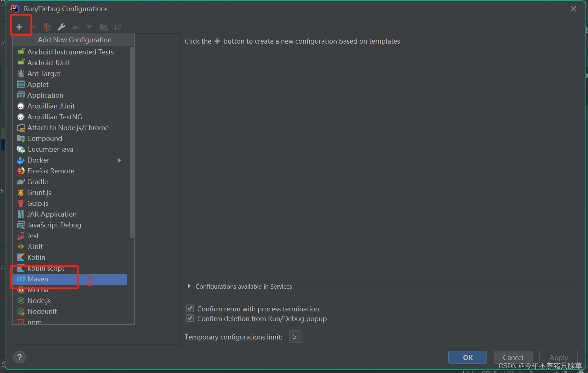Choose Gradle configuration type
The image size is (588, 373).
click(70, 182)
